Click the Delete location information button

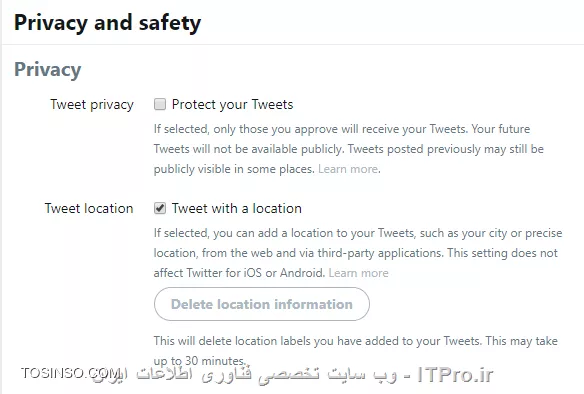click(262, 304)
